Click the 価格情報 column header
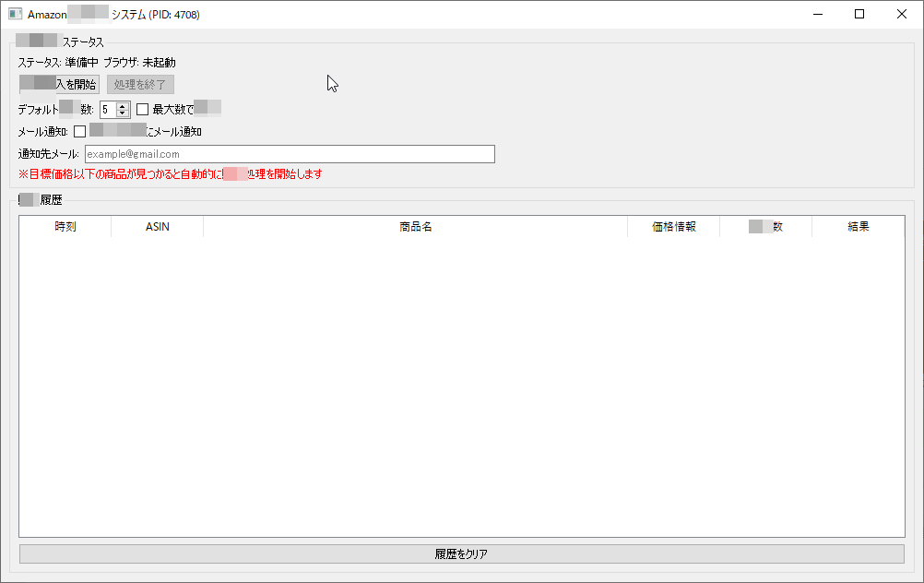 [673, 227]
